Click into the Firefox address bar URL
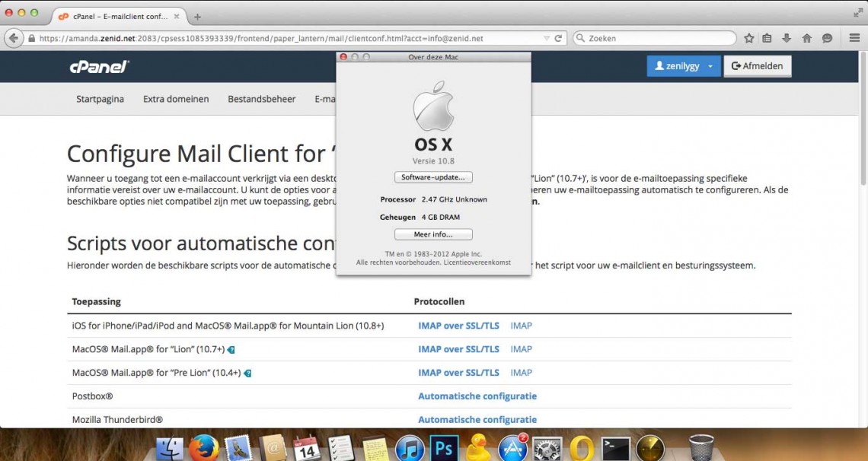The image size is (868, 461). pyautogui.click(x=261, y=39)
